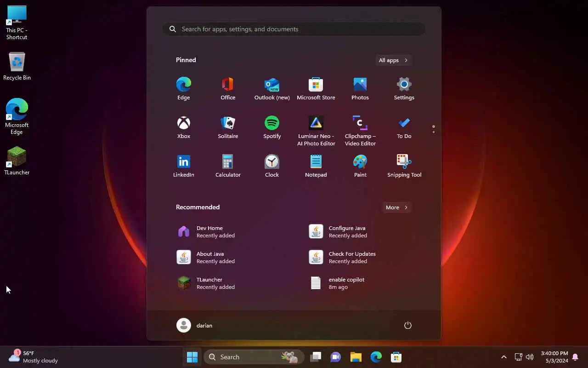
Task: Select This PC shortcut on desktop
Action: 17,23
